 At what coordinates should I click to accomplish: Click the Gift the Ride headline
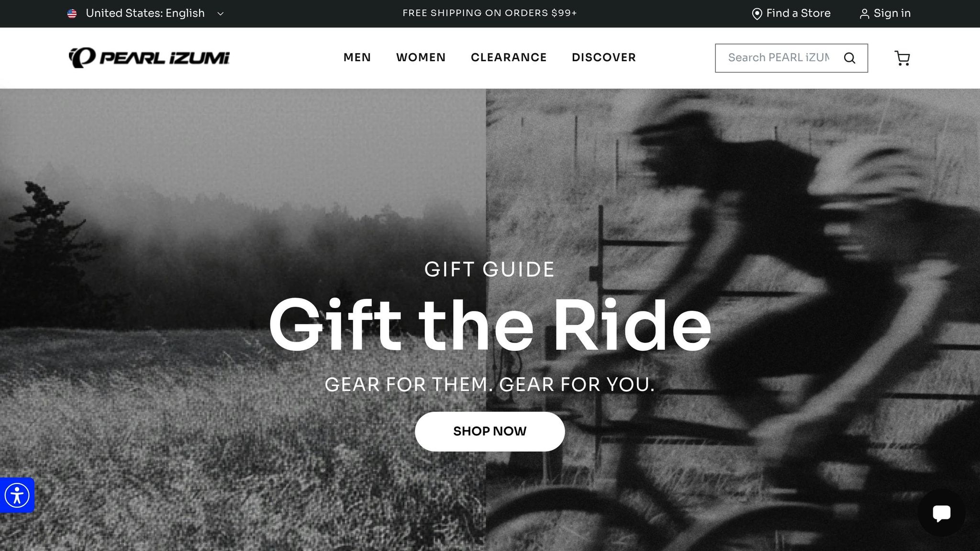[x=490, y=325]
